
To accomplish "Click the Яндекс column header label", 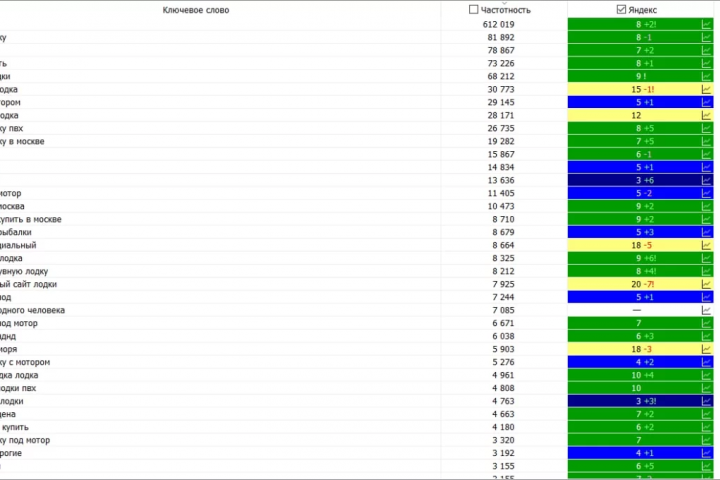I will [x=642, y=10].
